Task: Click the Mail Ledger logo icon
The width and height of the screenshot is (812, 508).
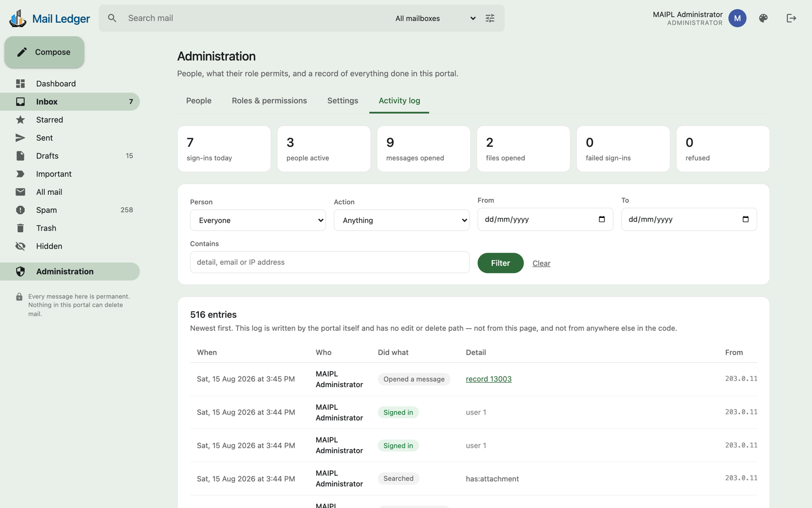Action: click(x=18, y=18)
